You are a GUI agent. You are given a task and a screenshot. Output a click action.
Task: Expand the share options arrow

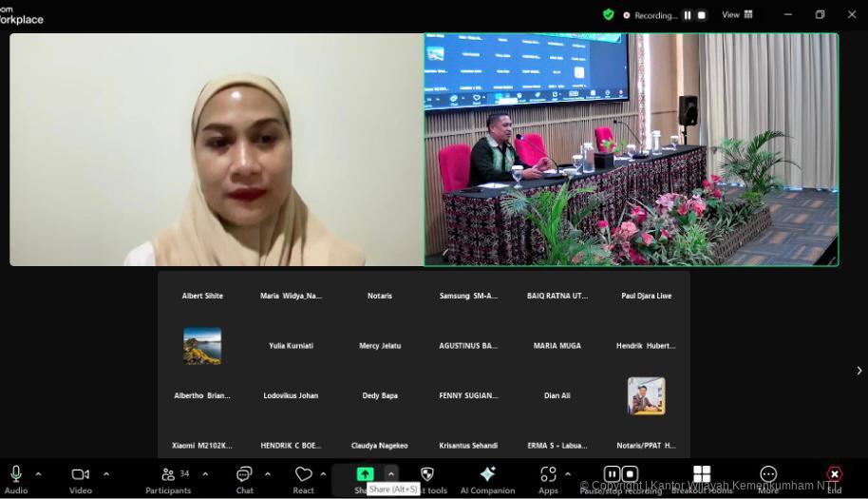pyautogui.click(x=390, y=473)
